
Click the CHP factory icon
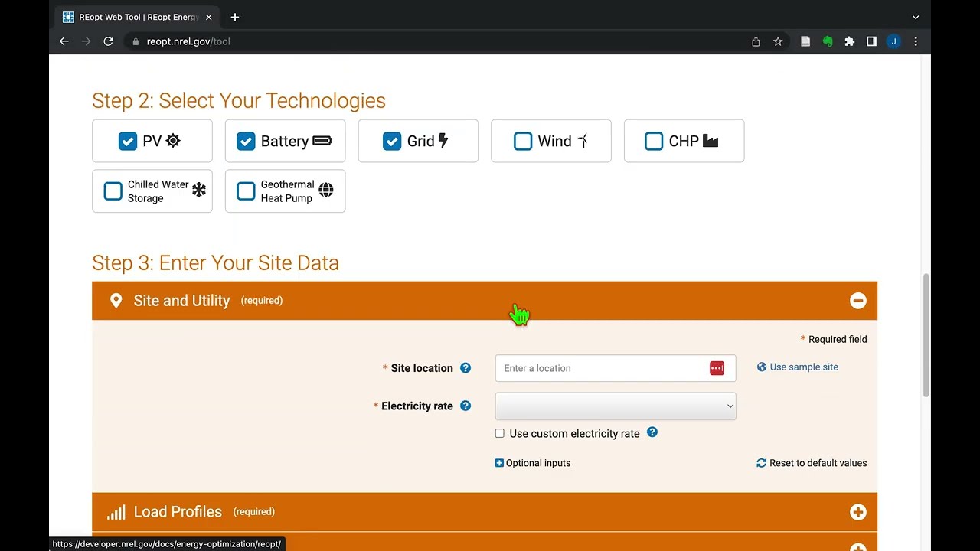click(710, 141)
